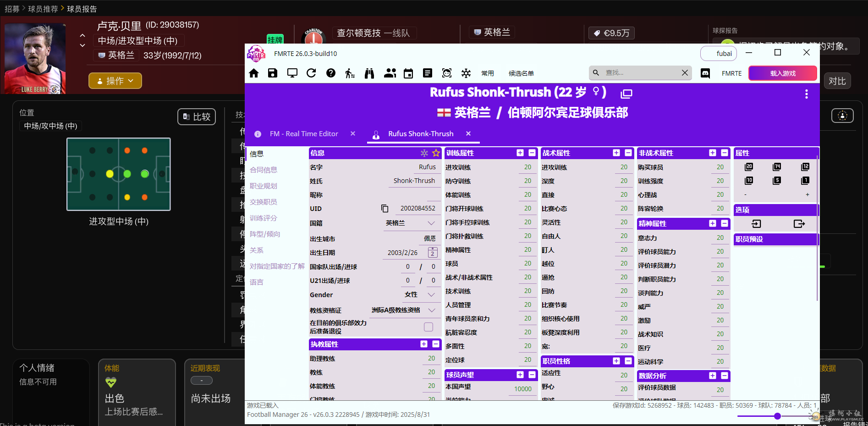Tick the retire-after-current-club checkbox
The image size is (868, 426).
429,327
